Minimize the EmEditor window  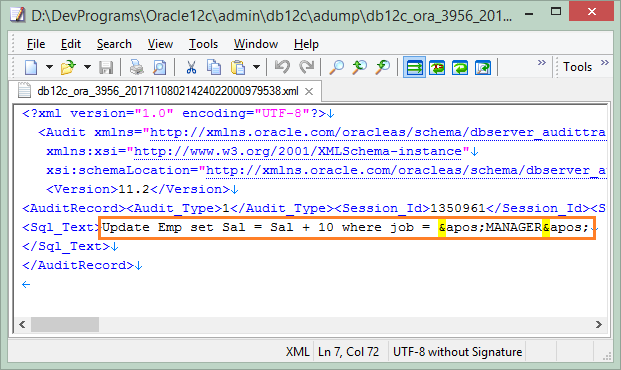[529, 14]
